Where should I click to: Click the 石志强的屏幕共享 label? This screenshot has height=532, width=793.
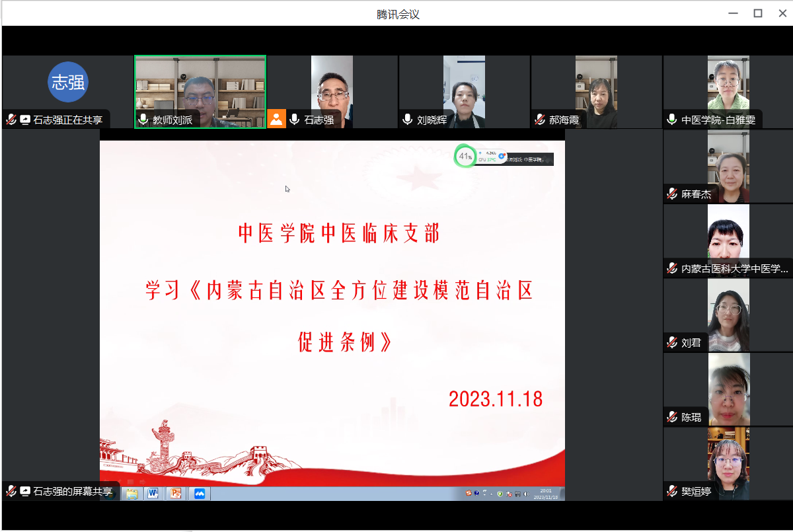tap(73, 491)
